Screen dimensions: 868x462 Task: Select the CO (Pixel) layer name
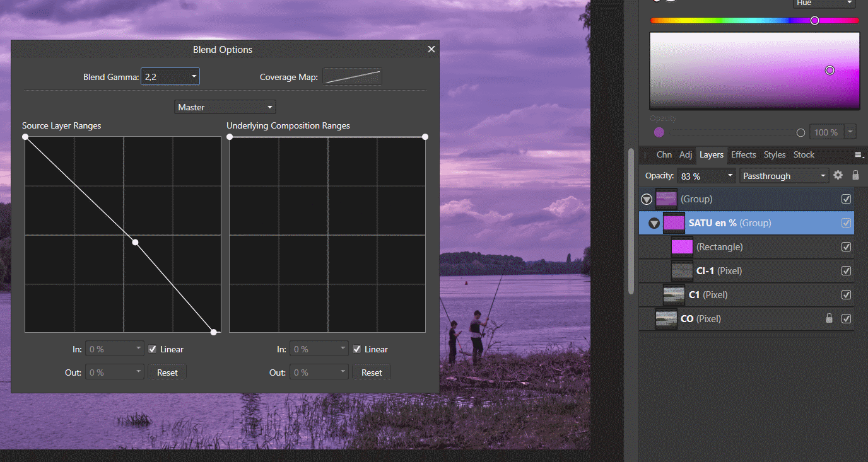(701, 319)
